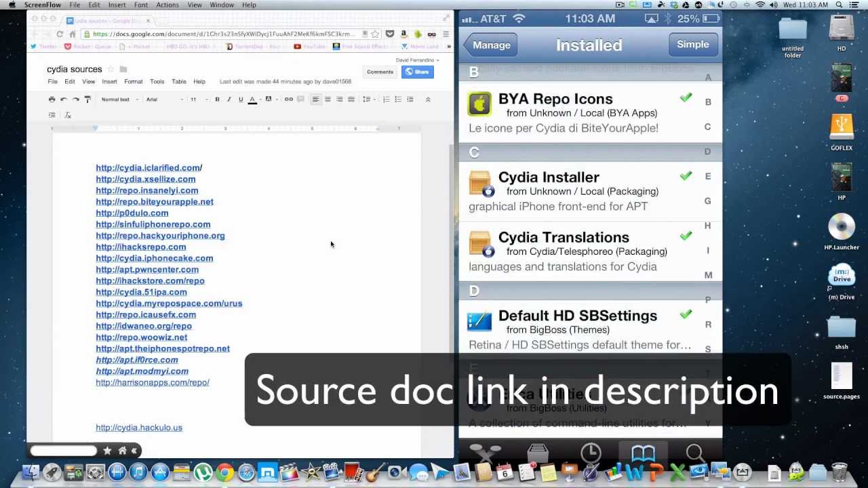Open the line spacing dropdown
This screenshot has height=488, width=868.
(x=368, y=100)
